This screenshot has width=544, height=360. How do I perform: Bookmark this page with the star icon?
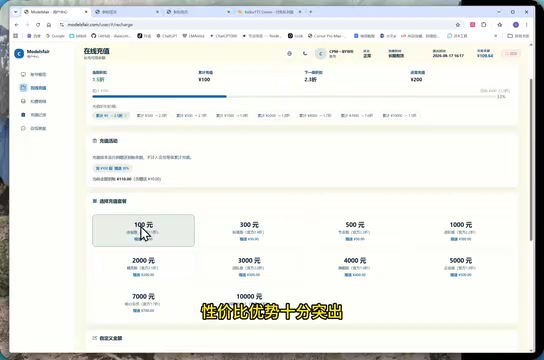(458, 25)
